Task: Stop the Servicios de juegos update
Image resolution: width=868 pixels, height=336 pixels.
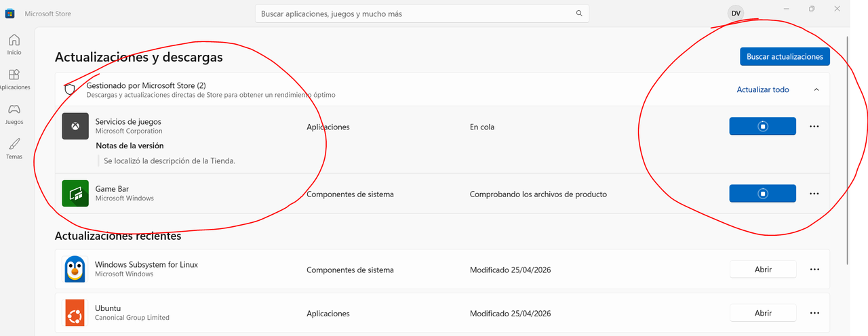Action: pyautogui.click(x=762, y=126)
